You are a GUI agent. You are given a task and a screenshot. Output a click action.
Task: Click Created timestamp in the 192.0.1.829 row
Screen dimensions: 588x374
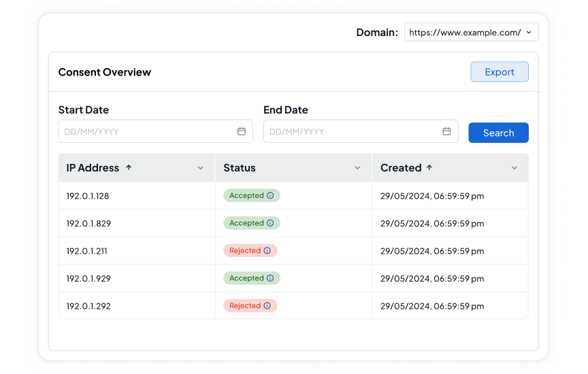[x=432, y=223]
